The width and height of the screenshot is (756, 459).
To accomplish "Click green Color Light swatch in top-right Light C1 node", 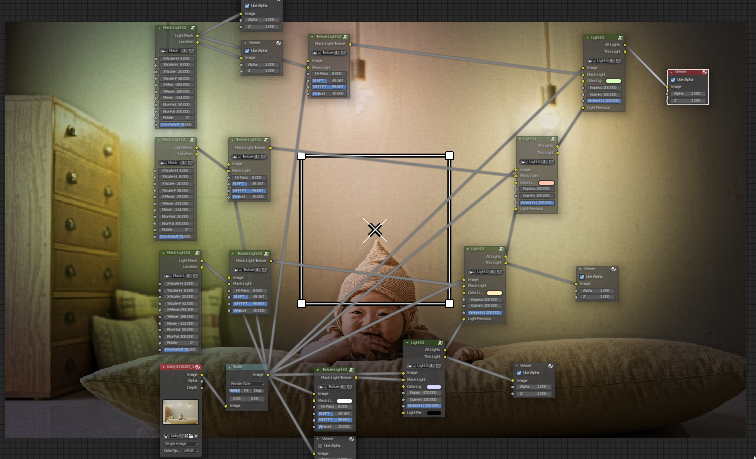I will coord(613,81).
